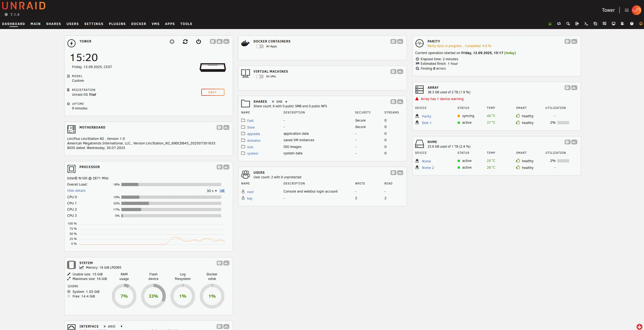Open the SMB protocol dropdown in Shares
The width and height of the screenshot is (644, 330).
[281, 102]
